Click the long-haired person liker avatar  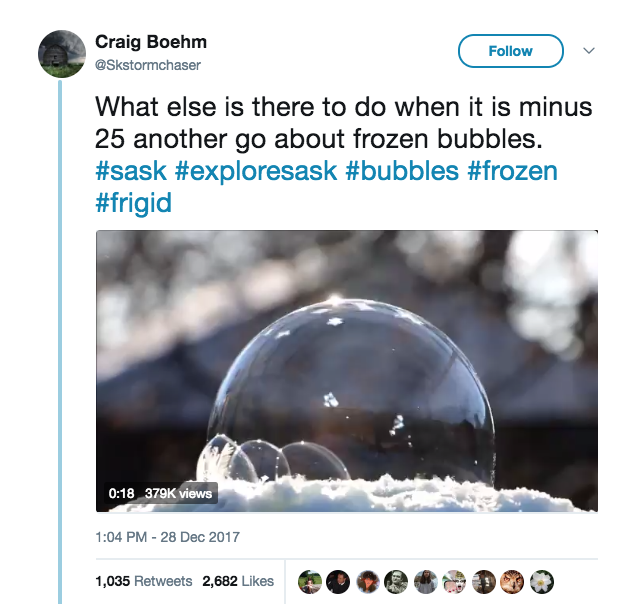(426, 581)
